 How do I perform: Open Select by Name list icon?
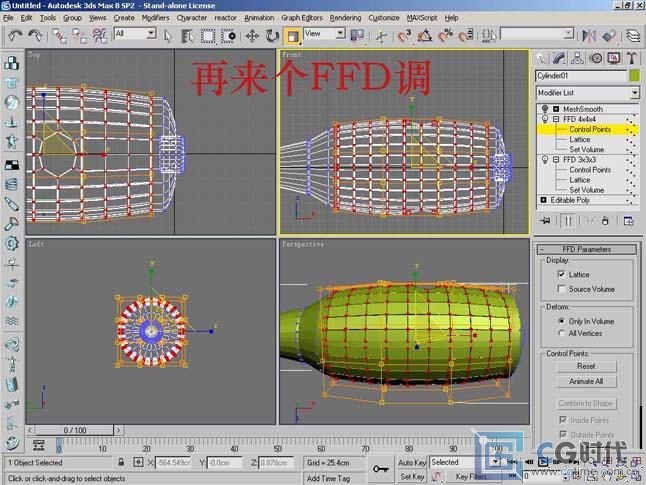[x=187, y=36]
